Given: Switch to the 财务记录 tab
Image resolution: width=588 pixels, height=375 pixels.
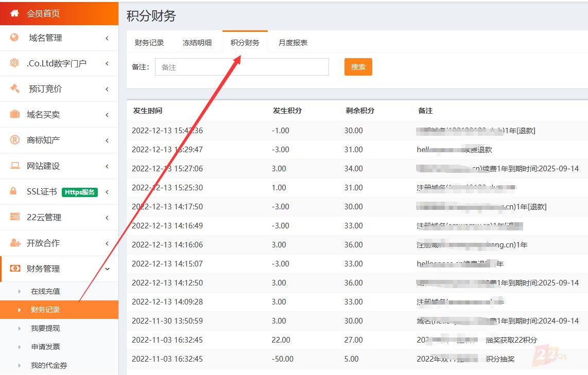Looking at the screenshot, I should tap(149, 43).
